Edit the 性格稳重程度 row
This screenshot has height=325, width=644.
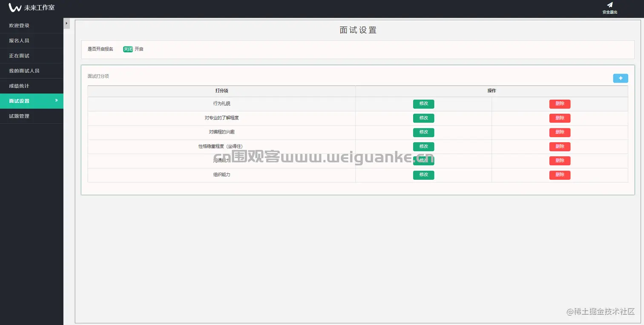[x=423, y=147]
